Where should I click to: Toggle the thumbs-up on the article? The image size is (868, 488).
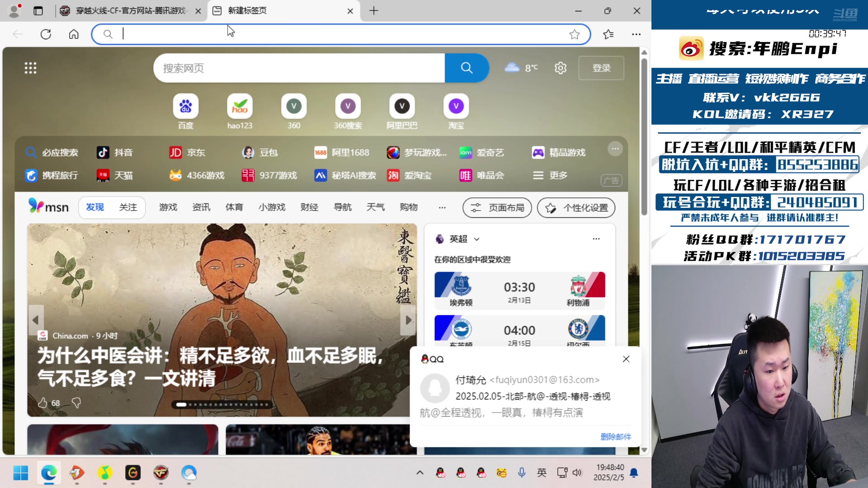click(x=43, y=403)
